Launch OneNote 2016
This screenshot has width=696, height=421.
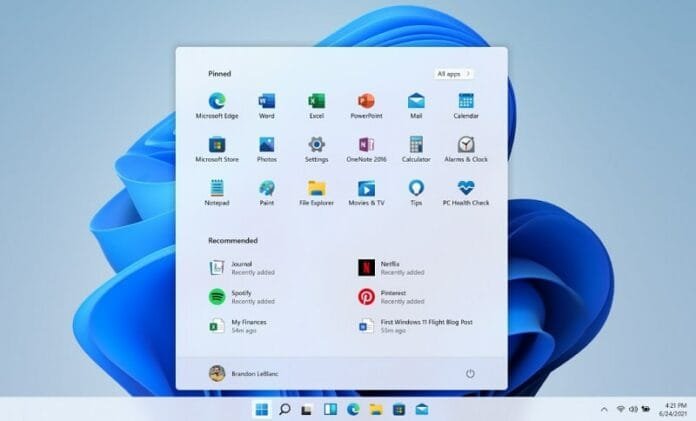click(x=366, y=149)
